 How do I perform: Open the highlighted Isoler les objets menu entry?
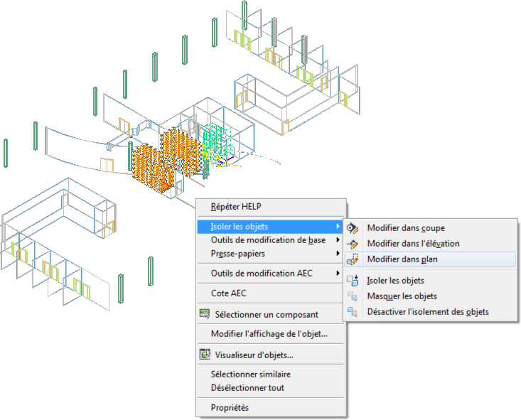coord(271,227)
